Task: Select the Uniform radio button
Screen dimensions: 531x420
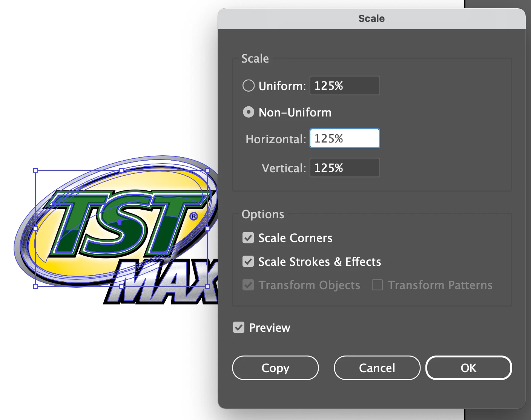Action: pos(249,86)
